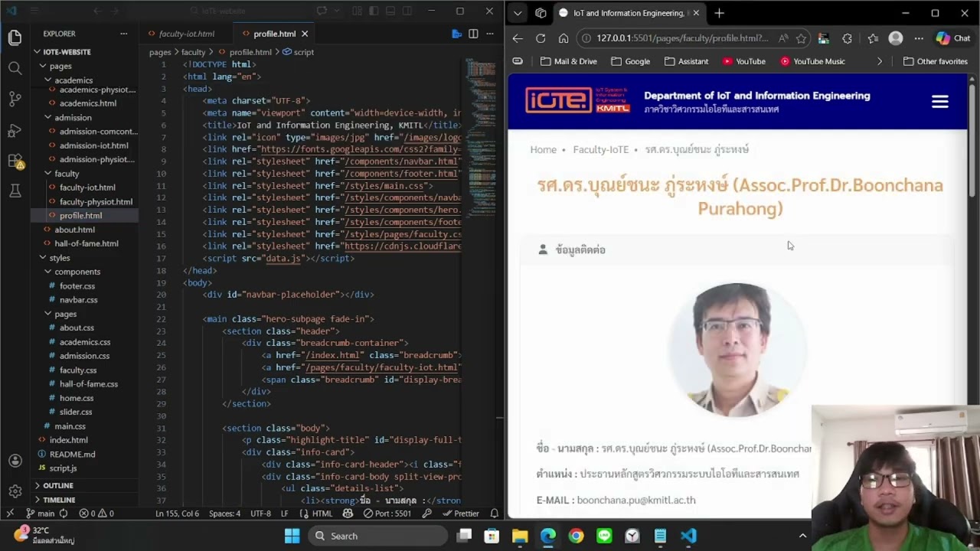The height and width of the screenshot is (551, 980).
Task: Open the Extensions view in activity bar
Action: point(15,161)
